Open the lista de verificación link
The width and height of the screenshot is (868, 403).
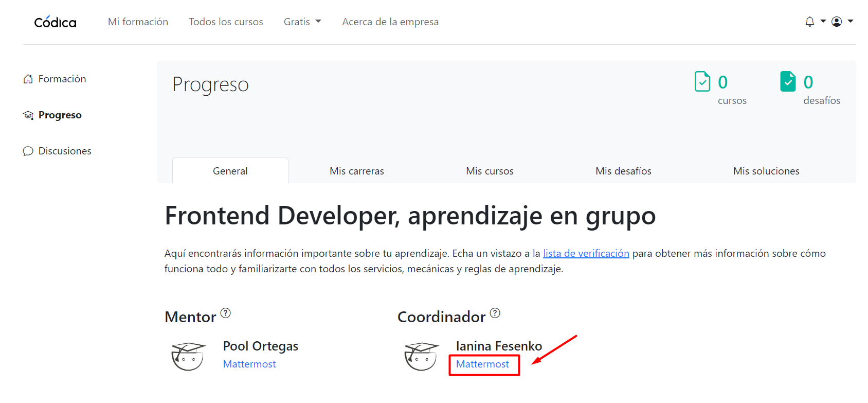(x=586, y=253)
